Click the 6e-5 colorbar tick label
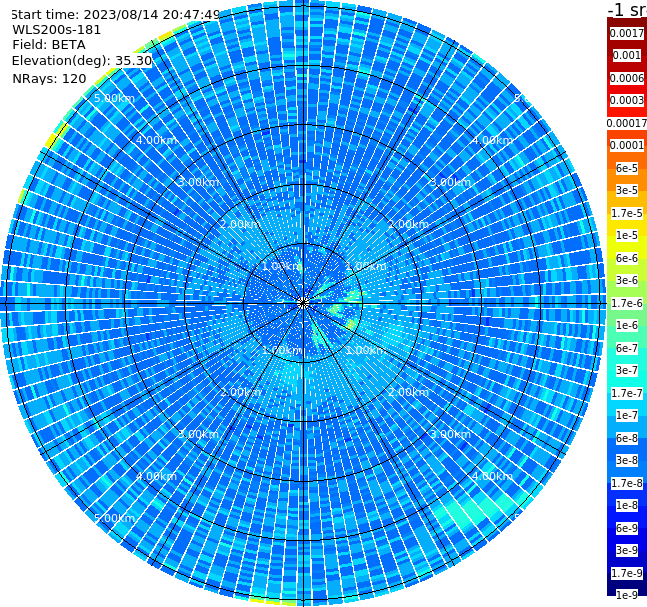The width and height of the screenshot is (647, 607). pos(627,168)
